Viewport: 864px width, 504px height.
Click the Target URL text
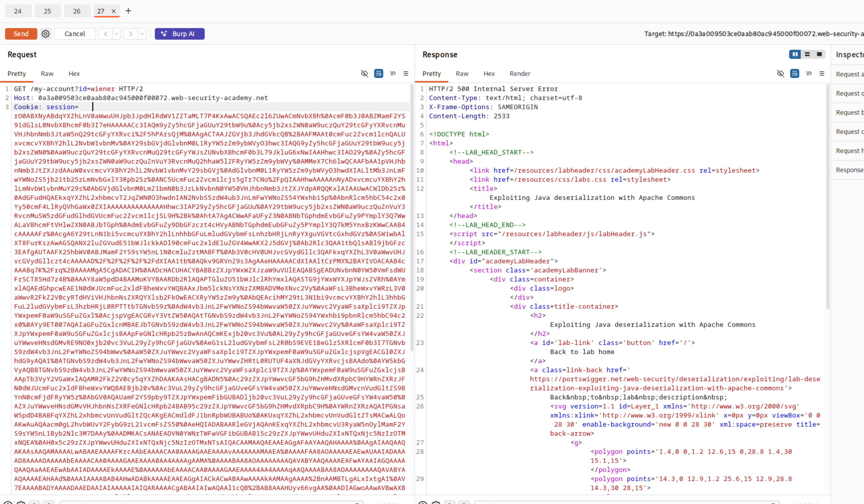(754, 34)
